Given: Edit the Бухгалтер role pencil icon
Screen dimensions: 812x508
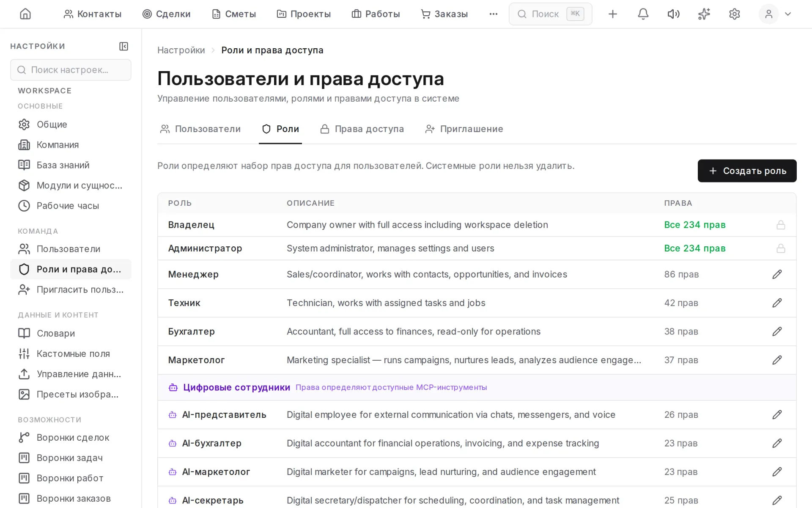Looking at the screenshot, I should click(777, 331).
